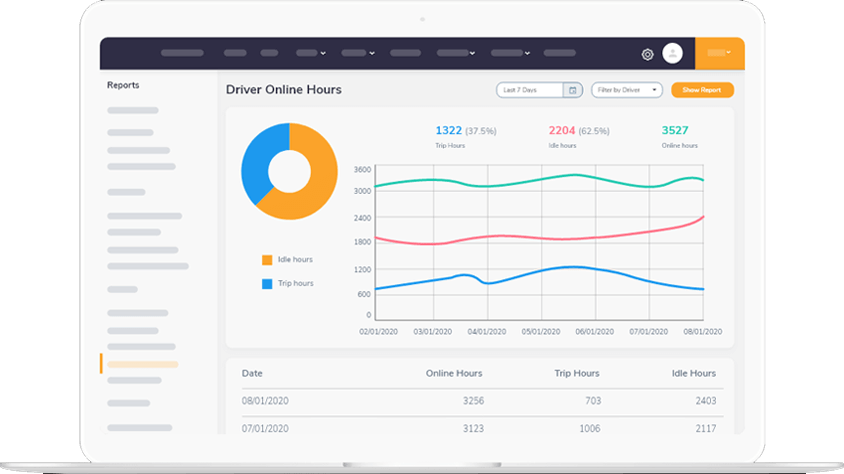Sort by Trip Hours column header

pos(576,373)
